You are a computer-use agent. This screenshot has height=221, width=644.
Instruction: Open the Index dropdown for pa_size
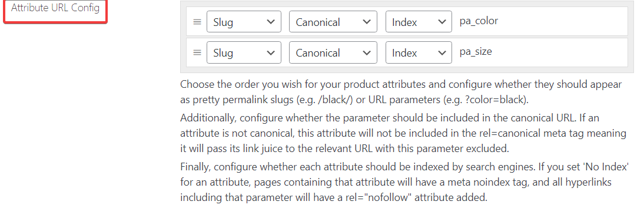(x=419, y=52)
